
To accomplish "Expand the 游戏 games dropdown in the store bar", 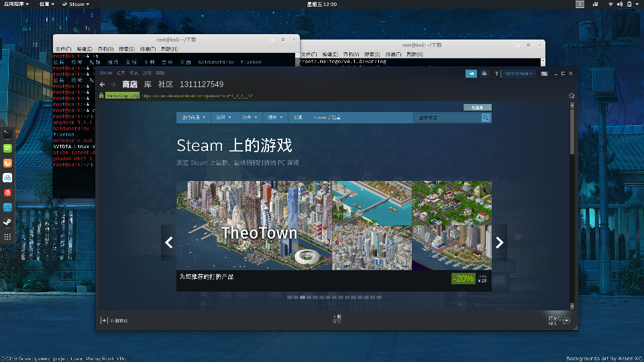I will click(223, 117).
